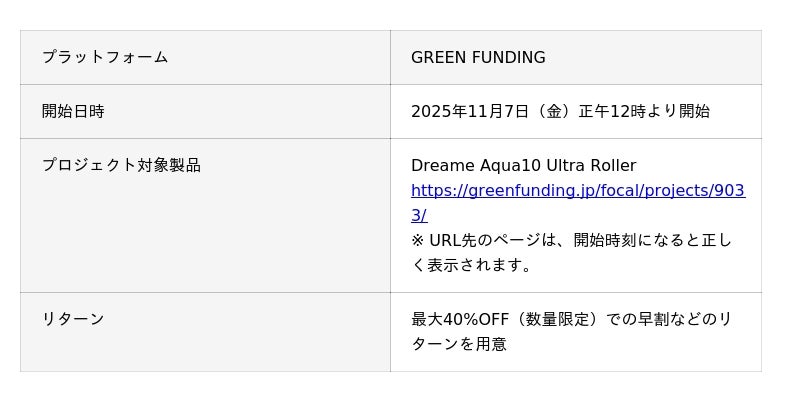Screen dimensions: 800x402
Task: Click the ターンを用意 line
Action: tap(459, 344)
